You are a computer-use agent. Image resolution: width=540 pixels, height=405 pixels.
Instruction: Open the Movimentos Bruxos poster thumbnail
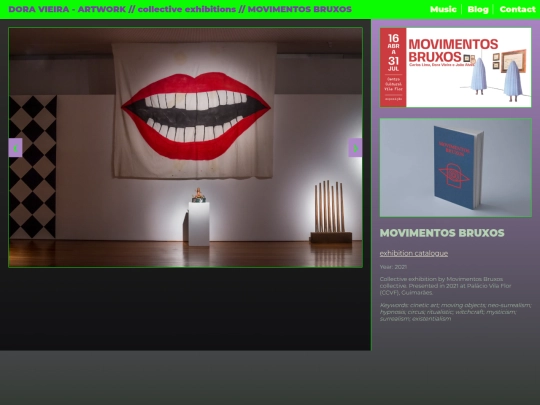pyautogui.click(x=455, y=68)
